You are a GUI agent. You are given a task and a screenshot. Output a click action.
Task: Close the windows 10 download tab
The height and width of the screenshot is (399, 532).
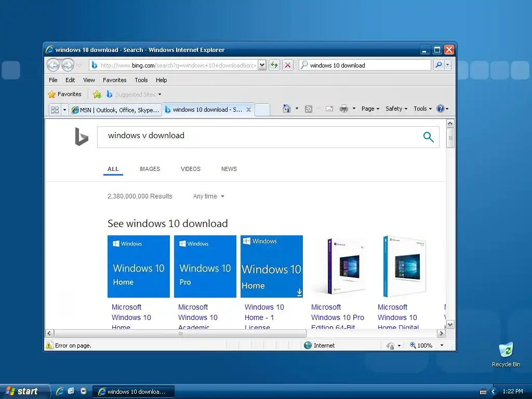249,110
